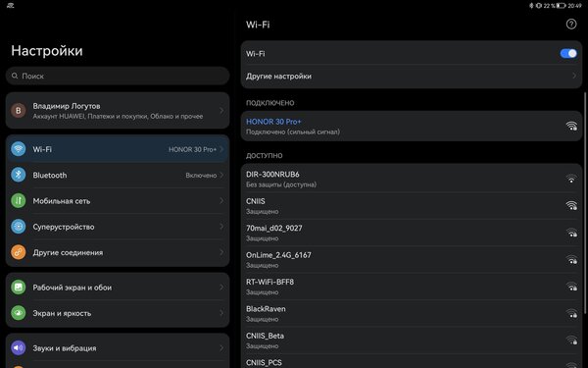Tap the vibration mode status bar icon
The height and width of the screenshot is (368, 588).
click(x=538, y=5)
